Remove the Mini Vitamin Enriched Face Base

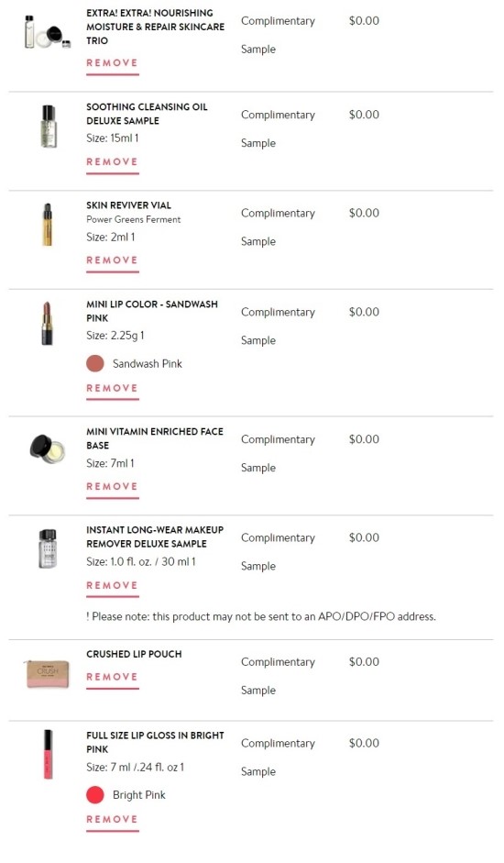(x=112, y=487)
